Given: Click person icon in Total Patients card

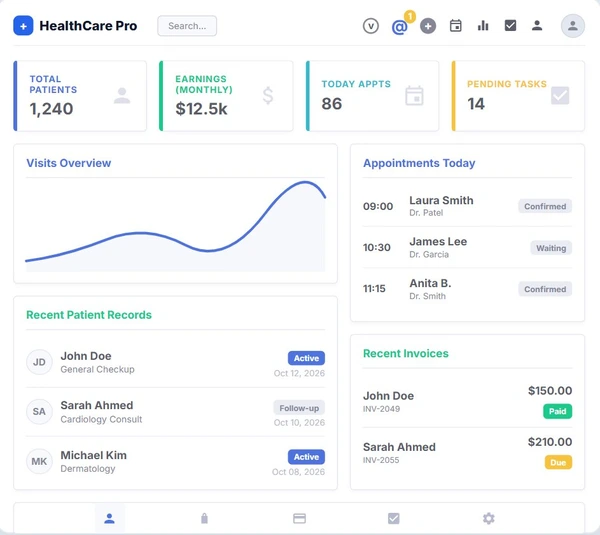Looking at the screenshot, I should click(122, 96).
